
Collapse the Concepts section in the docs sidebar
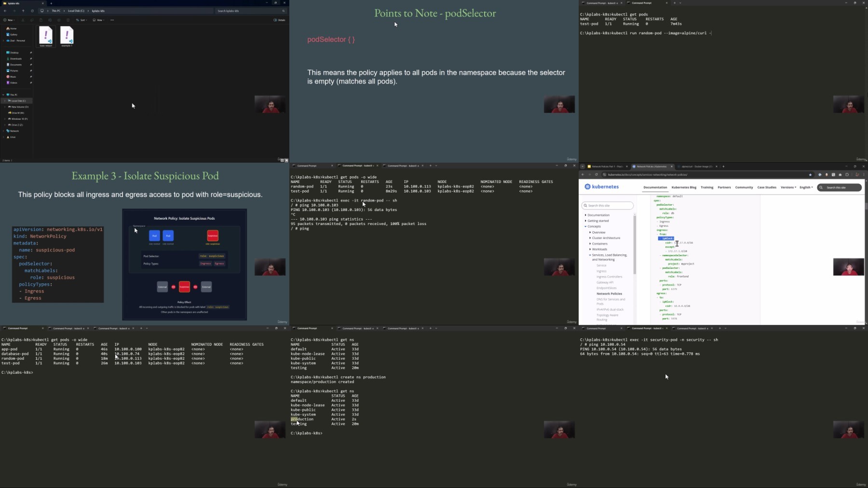point(594,226)
